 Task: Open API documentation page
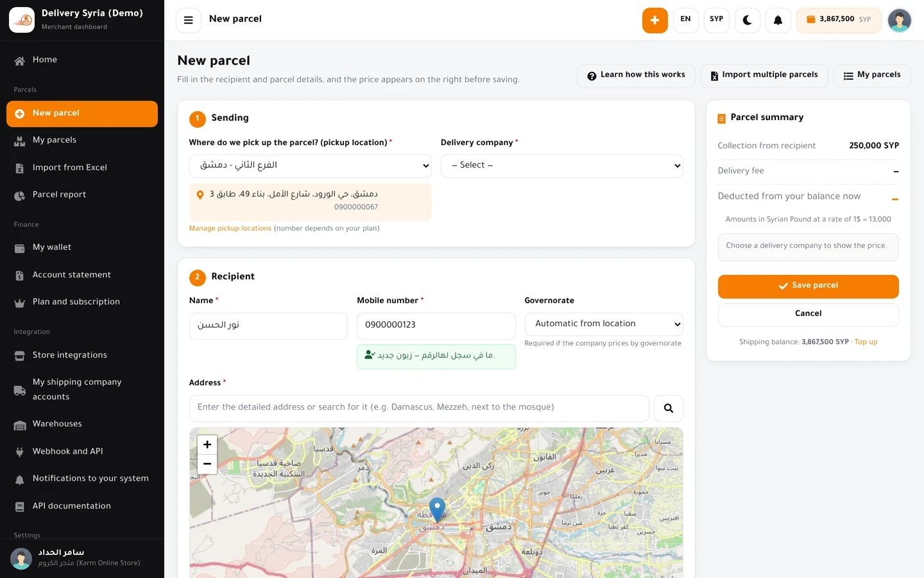coord(82,506)
